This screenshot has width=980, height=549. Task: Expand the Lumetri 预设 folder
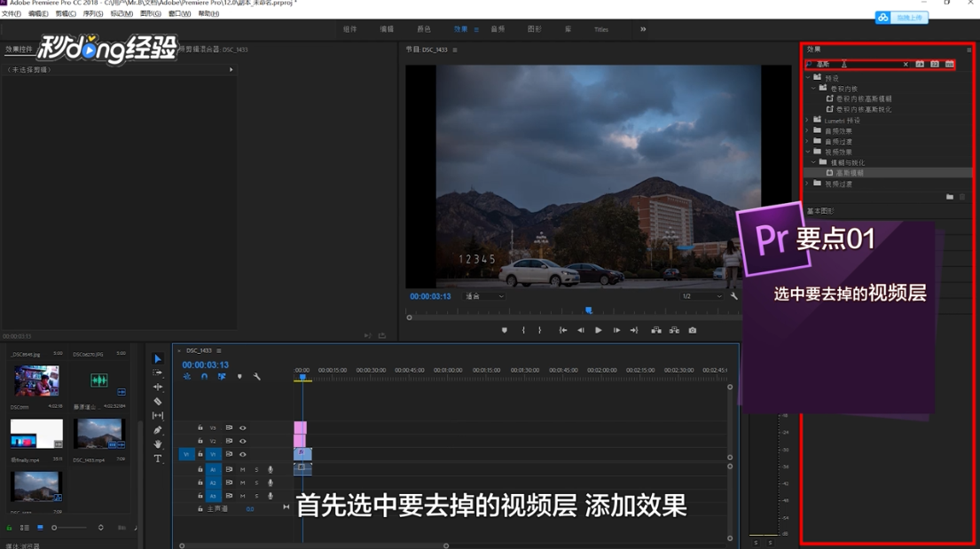click(808, 120)
